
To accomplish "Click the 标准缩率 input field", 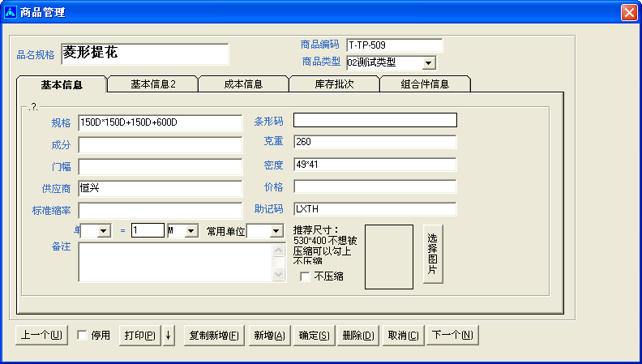I will tap(160, 211).
